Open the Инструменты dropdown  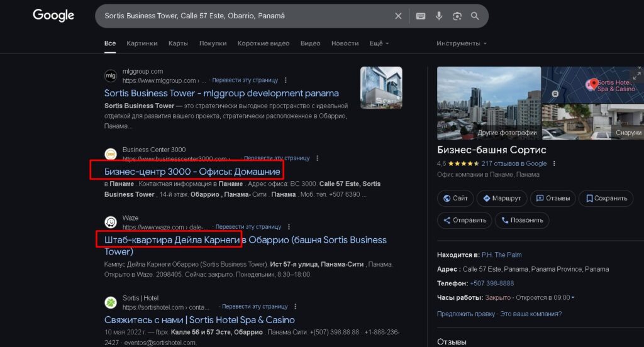tap(462, 43)
